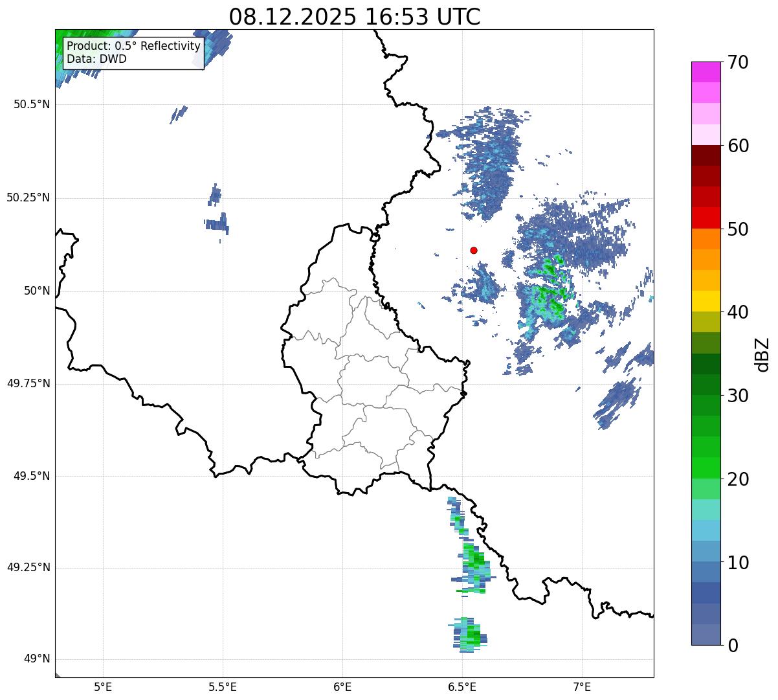The width and height of the screenshot is (778, 700).
Task: Click the 50.25°N latitude label
Action: [28, 198]
